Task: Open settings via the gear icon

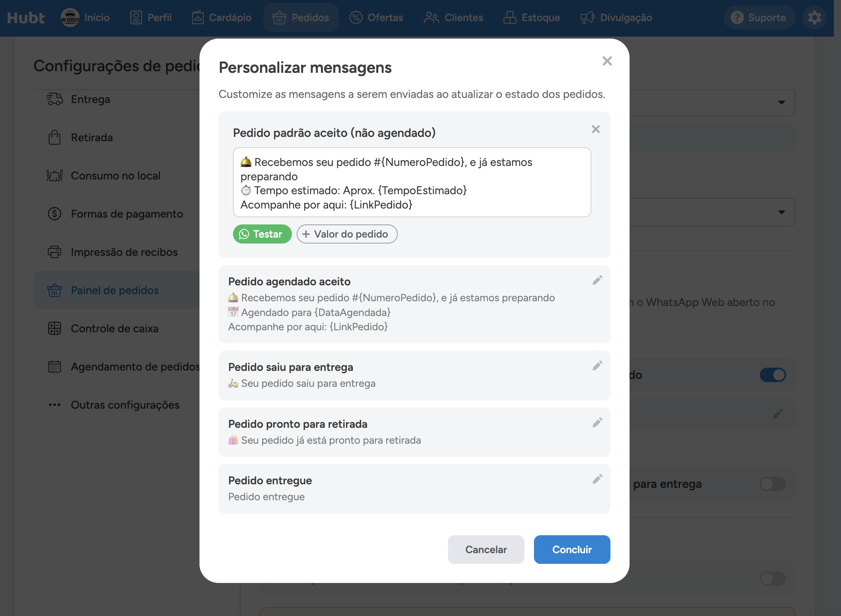Action: (x=814, y=18)
